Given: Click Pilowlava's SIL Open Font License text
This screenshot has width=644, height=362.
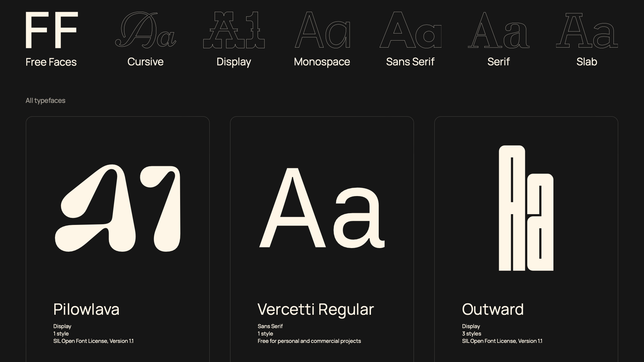Looking at the screenshot, I should (93, 341).
